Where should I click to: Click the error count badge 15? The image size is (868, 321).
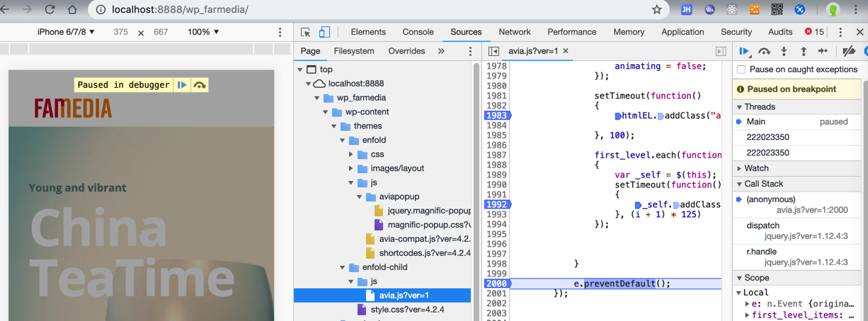coord(814,32)
